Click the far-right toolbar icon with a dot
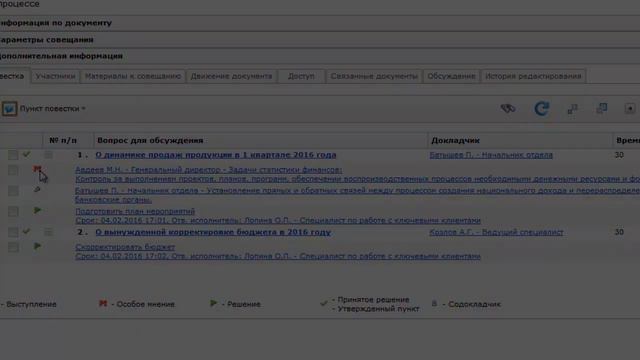Image resolution: width=640 pixels, height=360 pixels. pyautogui.click(x=630, y=109)
